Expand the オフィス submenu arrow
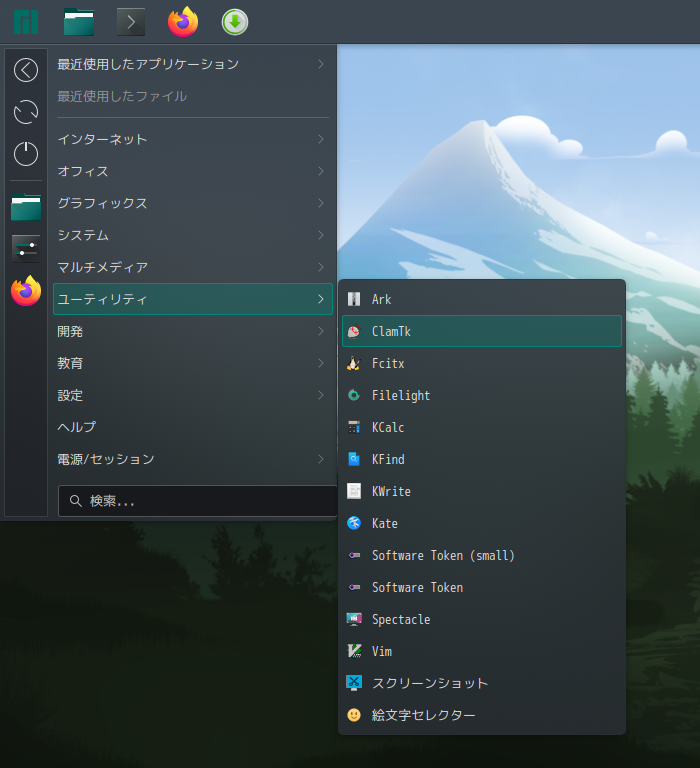This screenshot has width=700, height=768. pyautogui.click(x=321, y=171)
